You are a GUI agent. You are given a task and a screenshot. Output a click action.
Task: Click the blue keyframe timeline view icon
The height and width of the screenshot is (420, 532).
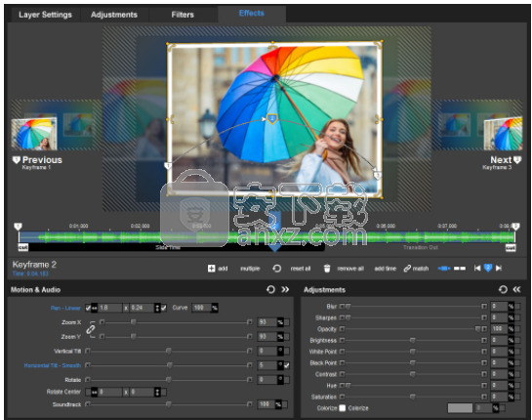444,269
